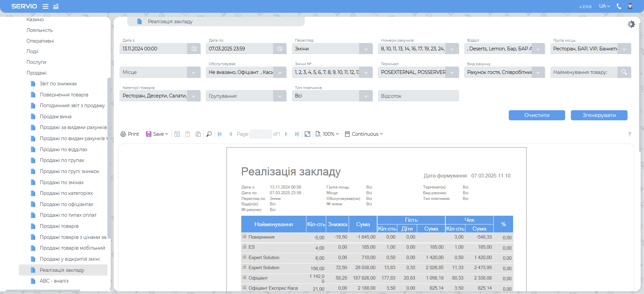Open the 100% zoom level dropdown
The height and width of the screenshot is (294, 644).
pyautogui.click(x=328, y=134)
